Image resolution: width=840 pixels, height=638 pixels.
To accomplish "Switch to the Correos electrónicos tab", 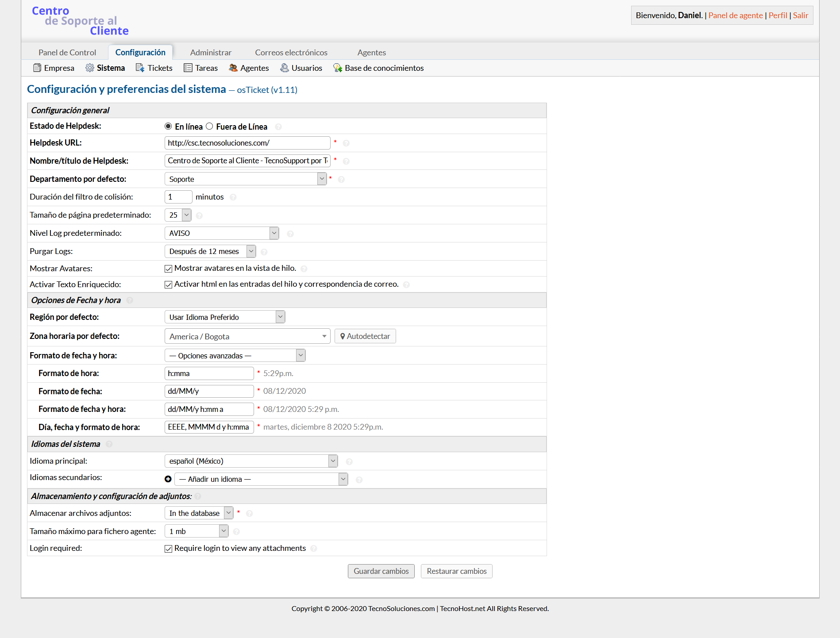I will 291,52.
